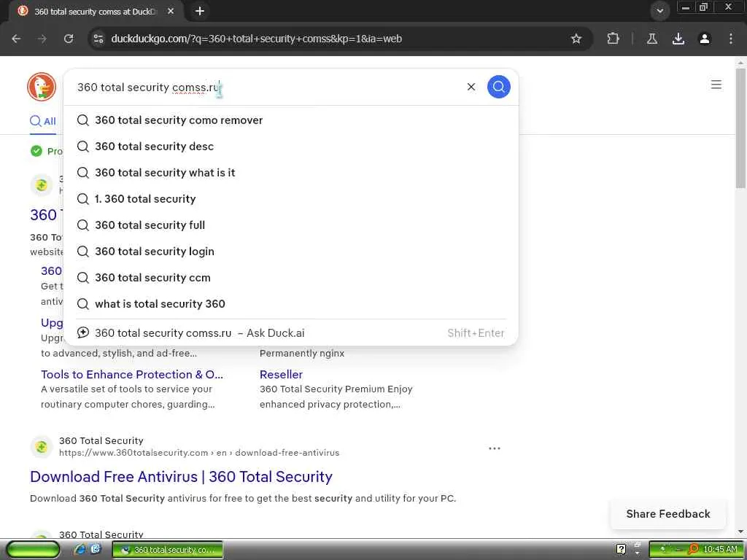Image resolution: width=747 pixels, height=560 pixels.
Task: Open the profile avatar icon
Action: tap(704, 39)
